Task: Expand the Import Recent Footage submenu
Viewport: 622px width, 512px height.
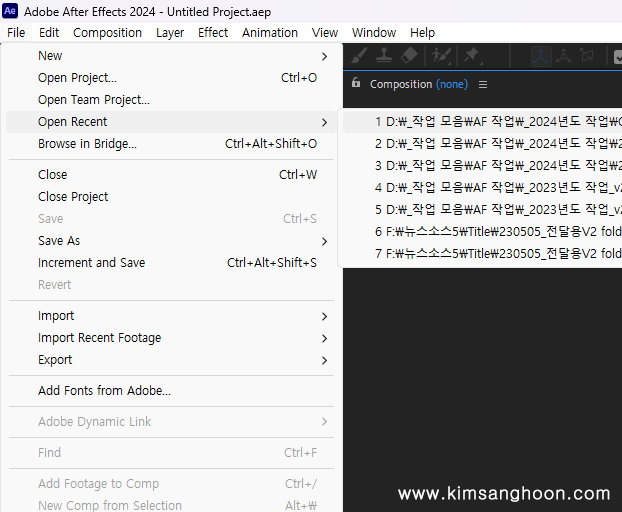Action: pos(171,338)
